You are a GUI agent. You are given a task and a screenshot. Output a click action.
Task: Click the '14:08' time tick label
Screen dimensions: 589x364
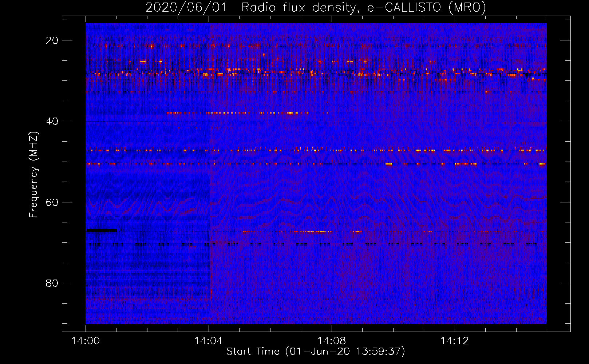point(332,341)
